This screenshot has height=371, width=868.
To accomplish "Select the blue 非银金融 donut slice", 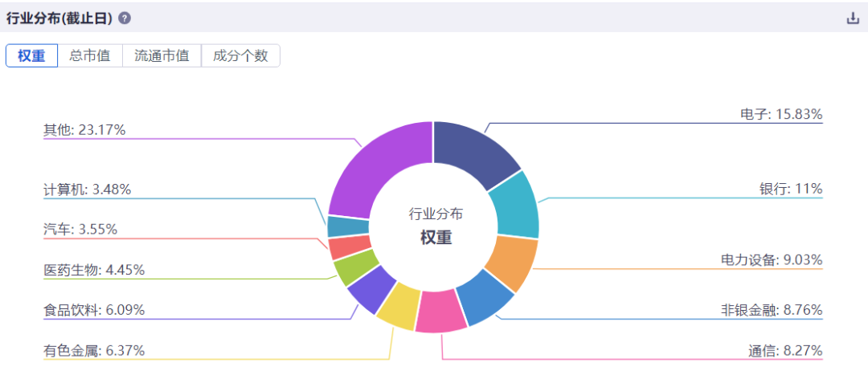I will tap(483, 300).
